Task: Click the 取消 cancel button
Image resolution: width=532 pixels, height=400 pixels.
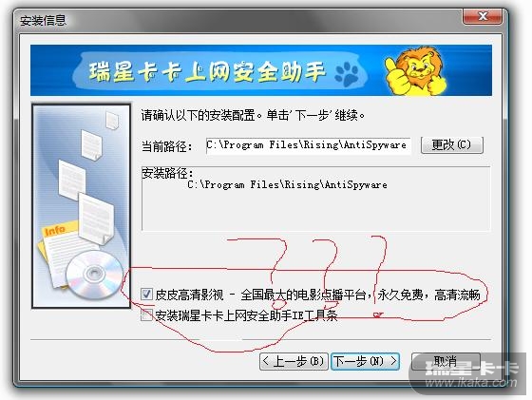Action: [446, 361]
